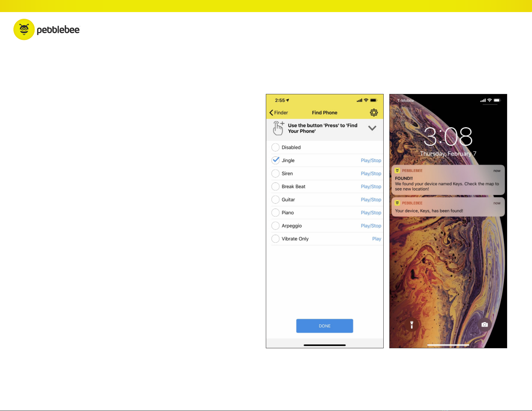This screenshot has height=411, width=532.
Task: Tap Pebblebee app icon in FOUND!! notification
Action: point(397,170)
